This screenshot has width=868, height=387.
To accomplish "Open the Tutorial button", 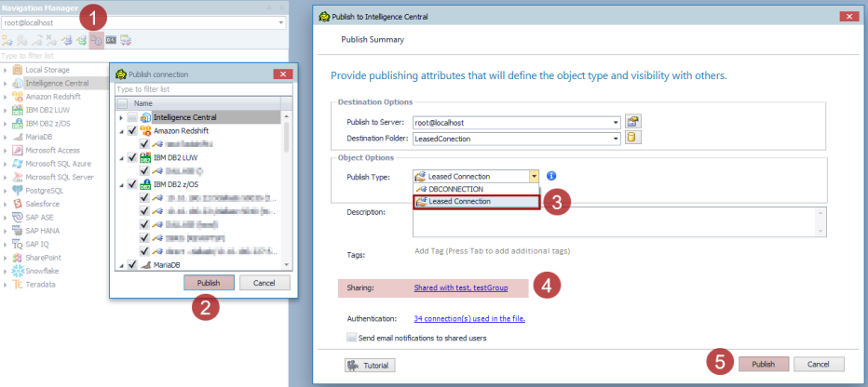I will 370,366.
